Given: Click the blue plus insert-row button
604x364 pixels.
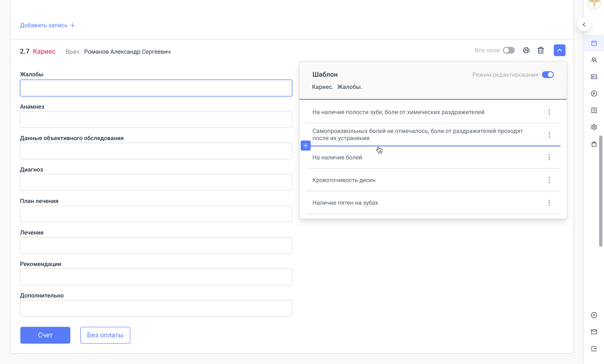Looking at the screenshot, I should [305, 146].
